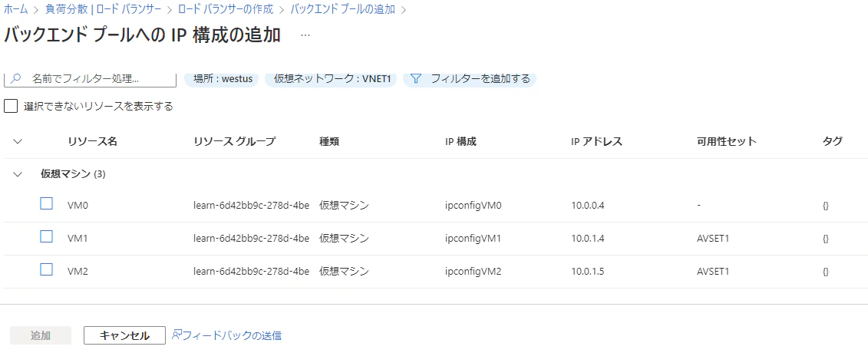Click フィルターを追加する filter pill
The width and height of the screenshot is (868, 353).
click(x=470, y=78)
